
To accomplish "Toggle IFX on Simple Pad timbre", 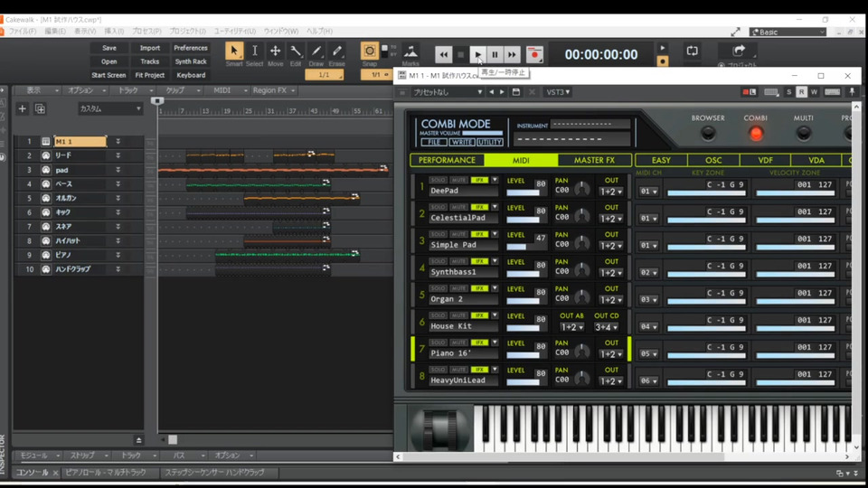I will (479, 235).
